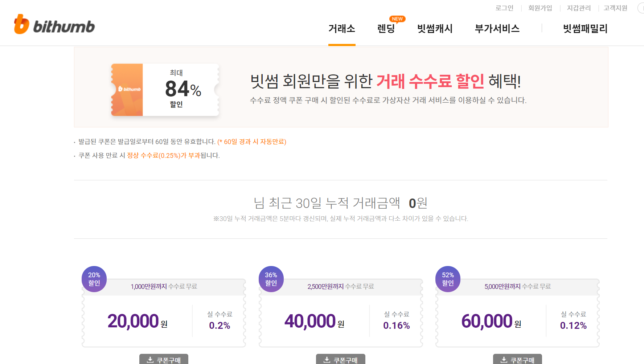
Task: Click the 회원가입 link
Action: [x=540, y=8]
